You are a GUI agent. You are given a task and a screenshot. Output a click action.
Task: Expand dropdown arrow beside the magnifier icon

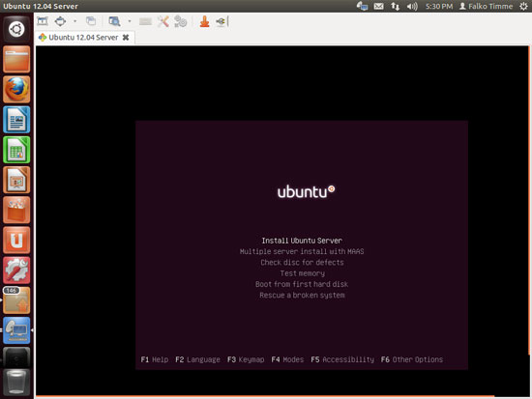coord(130,21)
